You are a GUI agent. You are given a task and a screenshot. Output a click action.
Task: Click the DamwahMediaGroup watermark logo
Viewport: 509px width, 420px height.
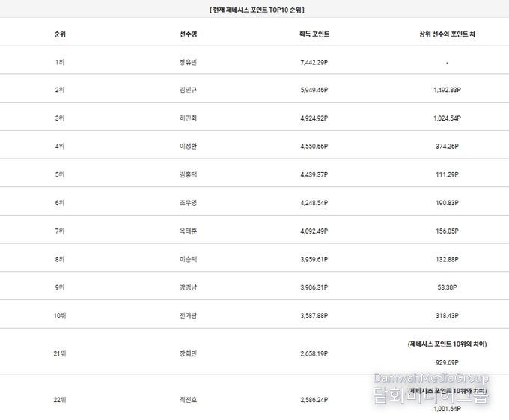point(431,389)
